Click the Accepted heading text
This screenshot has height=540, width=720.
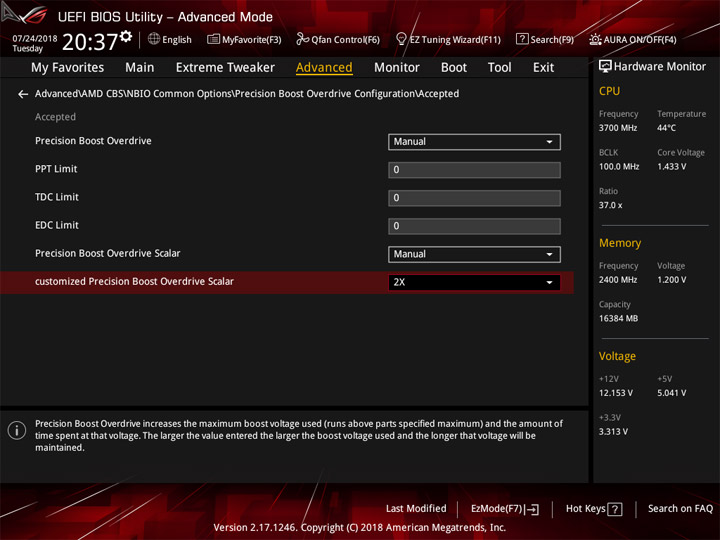click(x=56, y=117)
